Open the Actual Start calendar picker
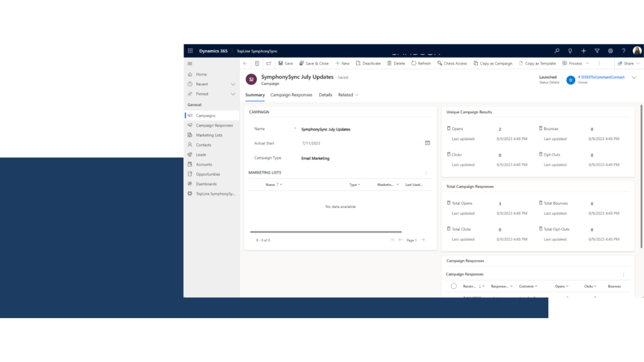 pyautogui.click(x=428, y=143)
